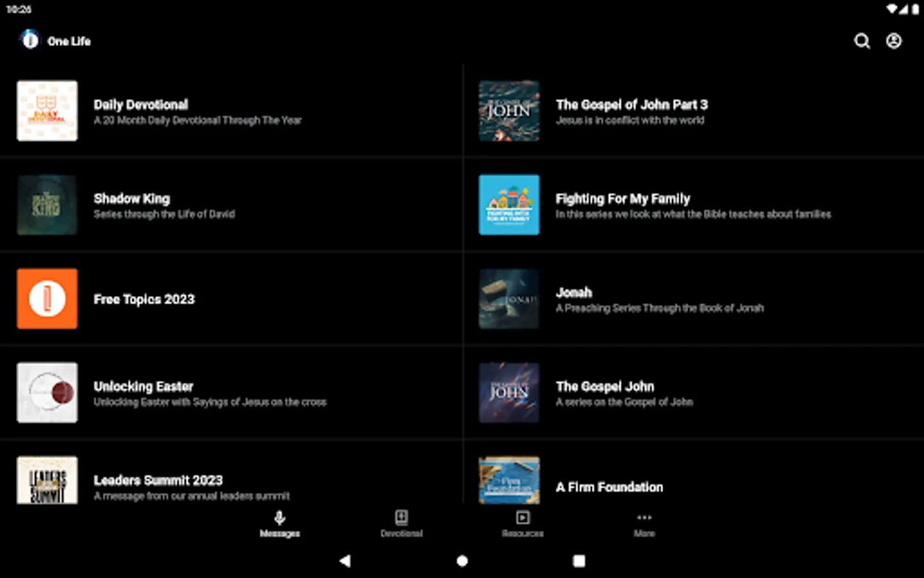Select the Shadow King title
Image resolution: width=924 pixels, height=578 pixels.
[x=132, y=198]
